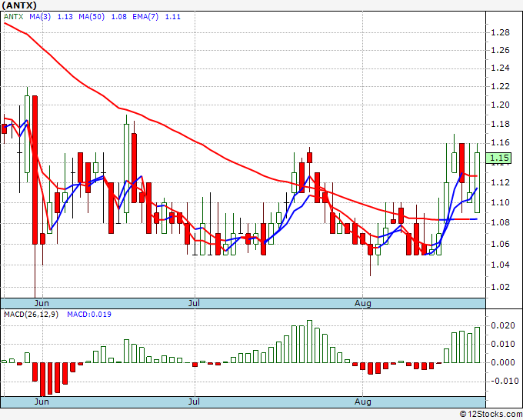
Task: Click the 1.28 price axis label
Action: pyautogui.click(x=501, y=32)
